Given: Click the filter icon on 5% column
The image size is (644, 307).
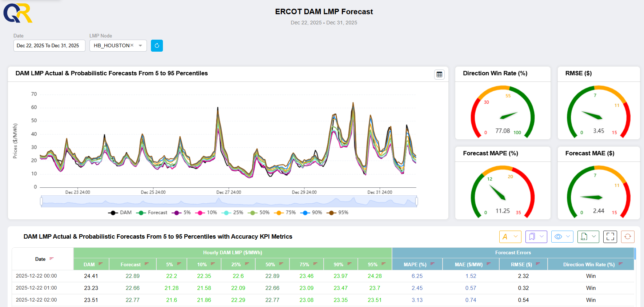Looking at the screenshot, I should pos(179,264).
